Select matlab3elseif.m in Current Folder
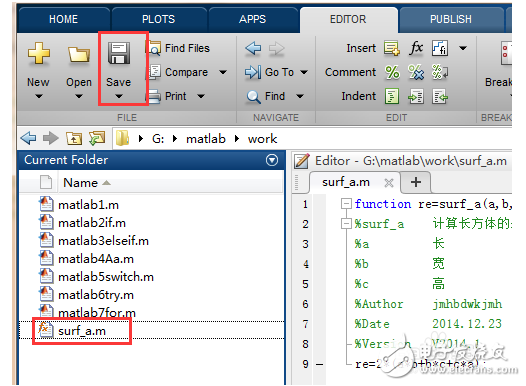Screen dimensions: 526x386 (103, 241)
